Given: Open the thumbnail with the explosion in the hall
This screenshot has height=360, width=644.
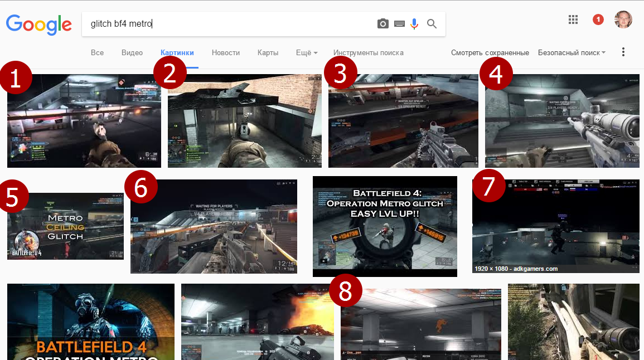Looking at the screenshot, I should 258,322.
